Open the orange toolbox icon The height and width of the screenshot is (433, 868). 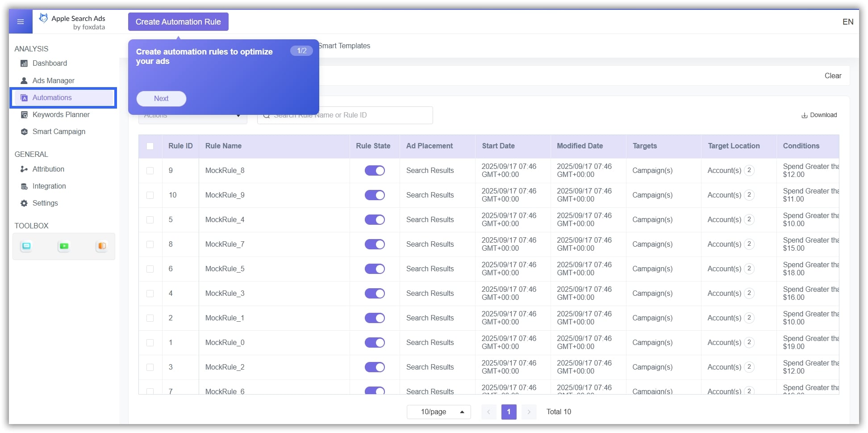(x=102, y=246)
